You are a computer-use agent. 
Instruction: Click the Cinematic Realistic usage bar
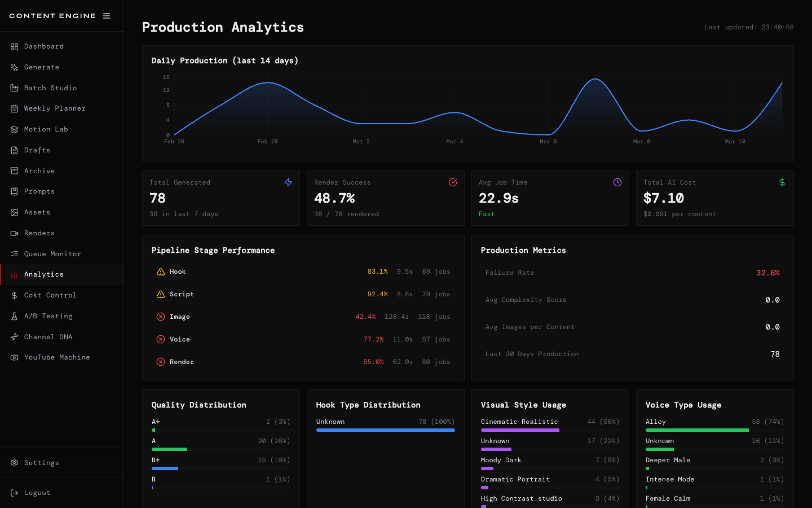click(520, 430)
